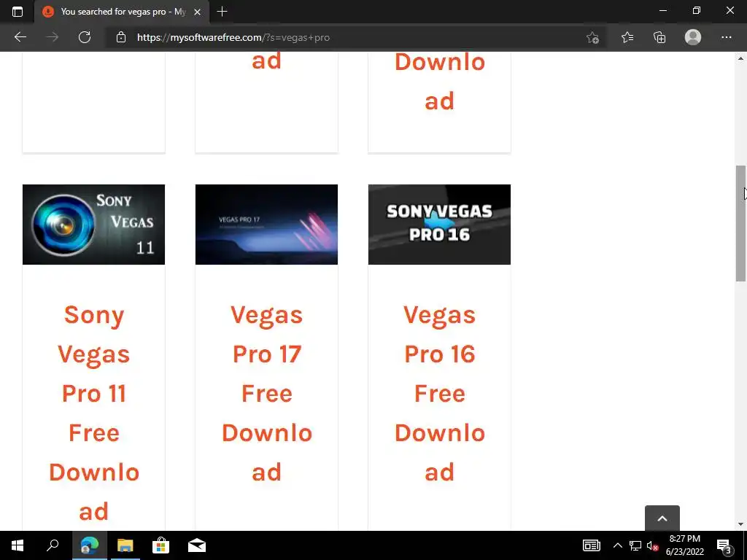Close the 'You searched for vegas pro' tab
The image size is (747, 560).
197,12
